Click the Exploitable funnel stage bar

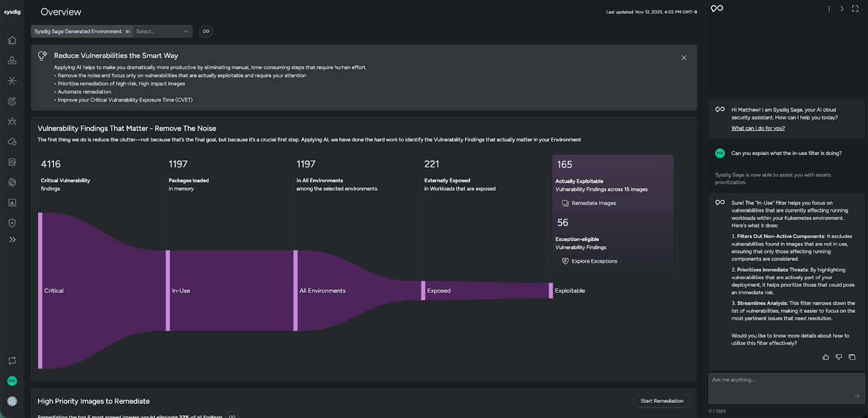pyautogui.click(x=551, y=291)
